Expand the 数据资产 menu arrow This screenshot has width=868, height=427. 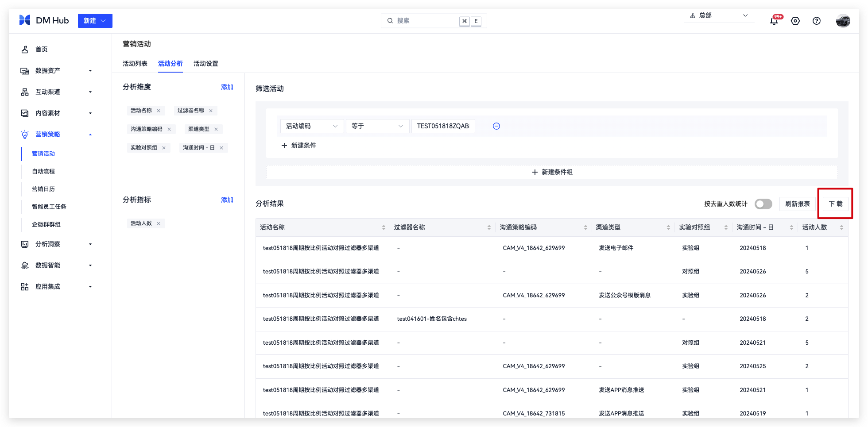[x=90, y=71]
